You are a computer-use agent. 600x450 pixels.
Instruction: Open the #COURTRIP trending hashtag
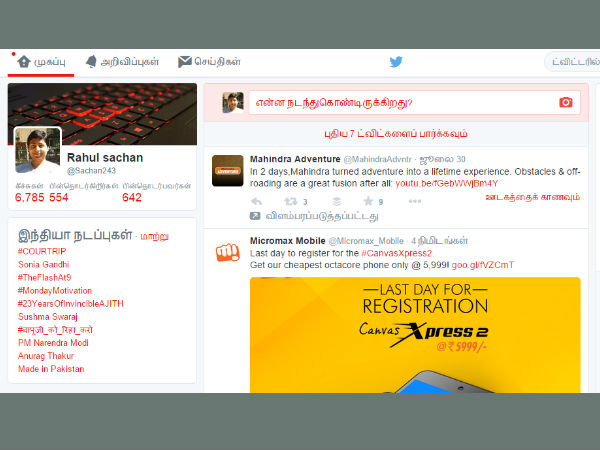click(43, 251)
